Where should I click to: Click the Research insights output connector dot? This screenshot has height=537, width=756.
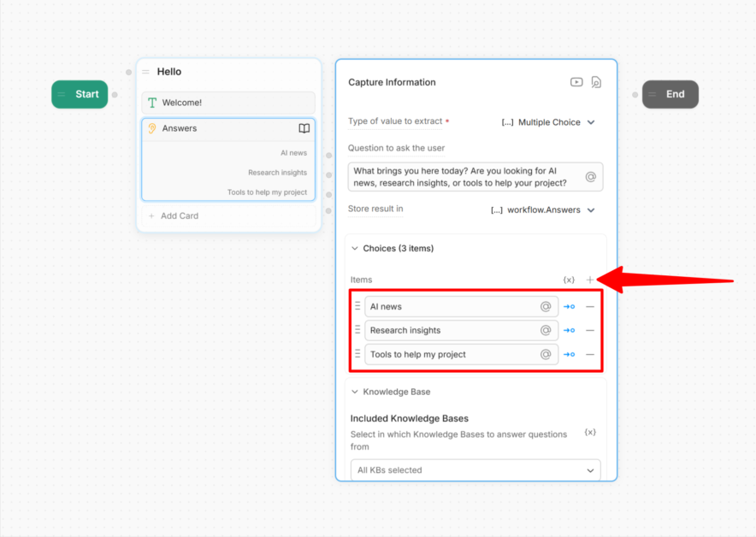pyautogui.click(x=328, y=175)
